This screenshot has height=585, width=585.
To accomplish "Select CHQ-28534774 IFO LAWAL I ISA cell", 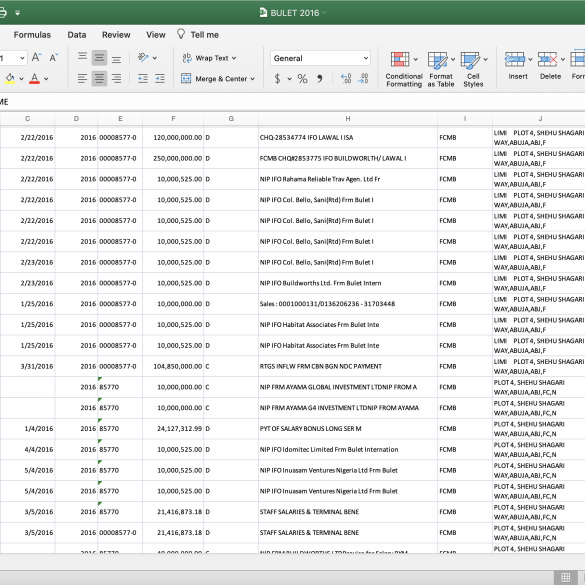I will click(348, 138).
